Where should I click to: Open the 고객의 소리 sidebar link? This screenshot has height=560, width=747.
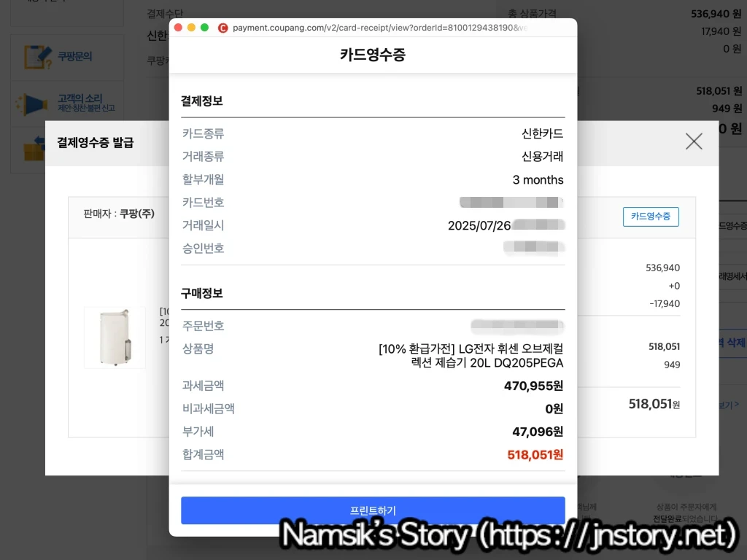click(80, 98)
